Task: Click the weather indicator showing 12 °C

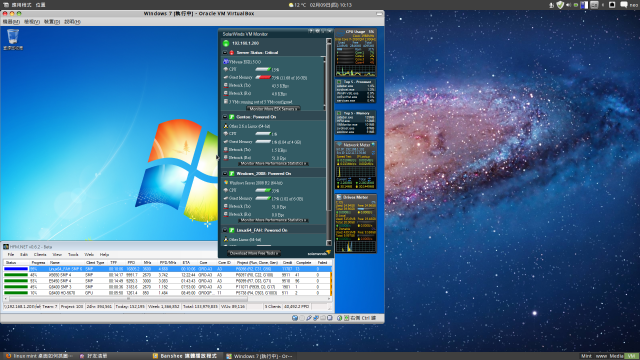Action: tap(297, 5)
